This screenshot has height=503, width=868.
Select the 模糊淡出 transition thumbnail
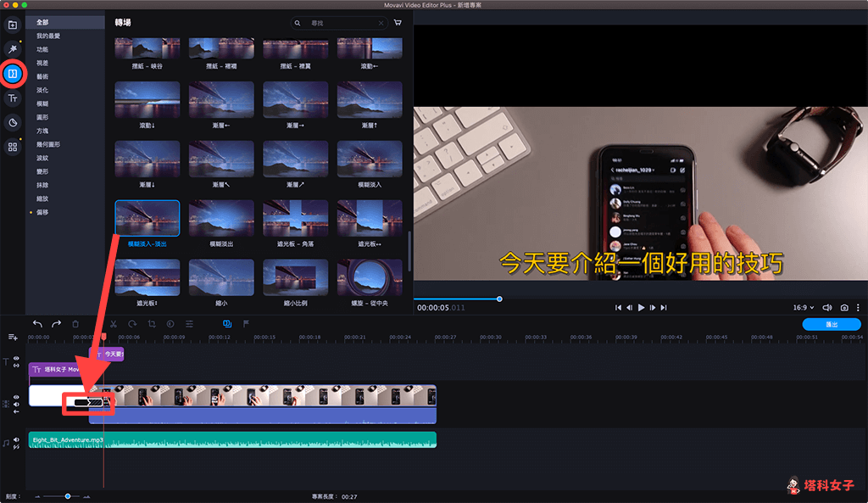220,216
